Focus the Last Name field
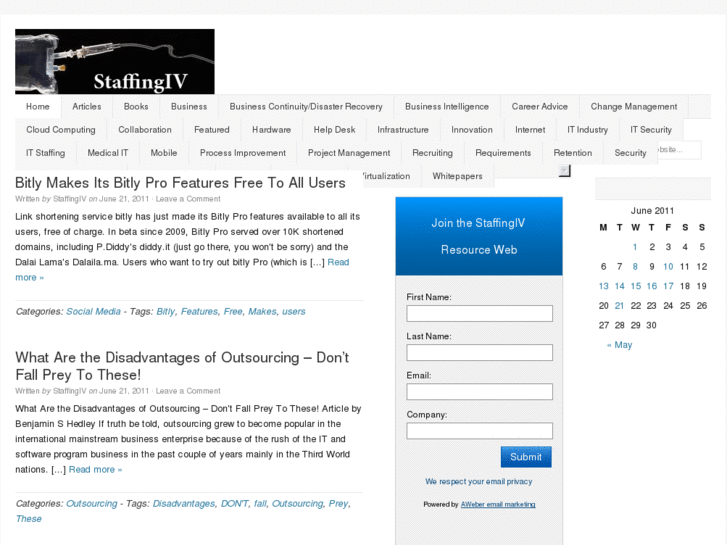The image size is (727, 545). pos(479,353)
